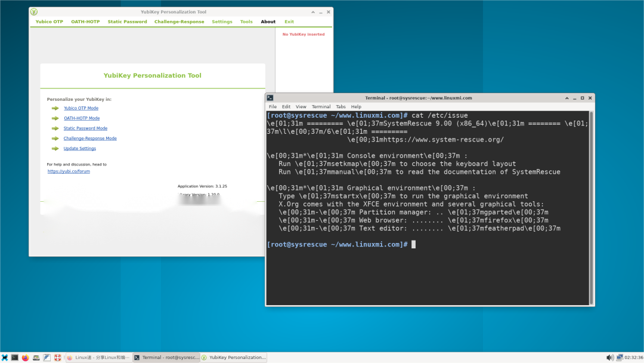Switch to YubiKey Personalization taskbar button
644x363 pixels.
(233, 358)
